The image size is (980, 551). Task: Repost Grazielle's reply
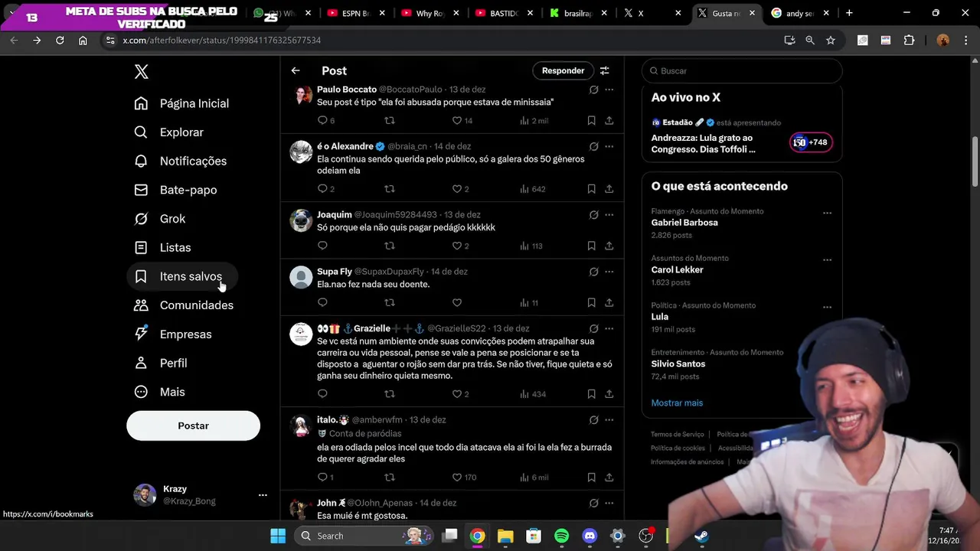(390, 394)
